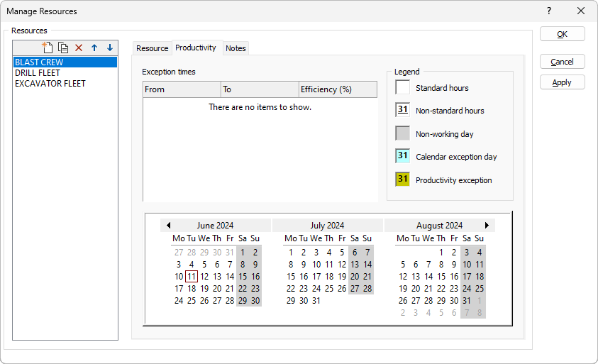Select August 21 in the calendar
This screenshot has height=364, width=598.
pyautogui.click(x=428, y=289)
